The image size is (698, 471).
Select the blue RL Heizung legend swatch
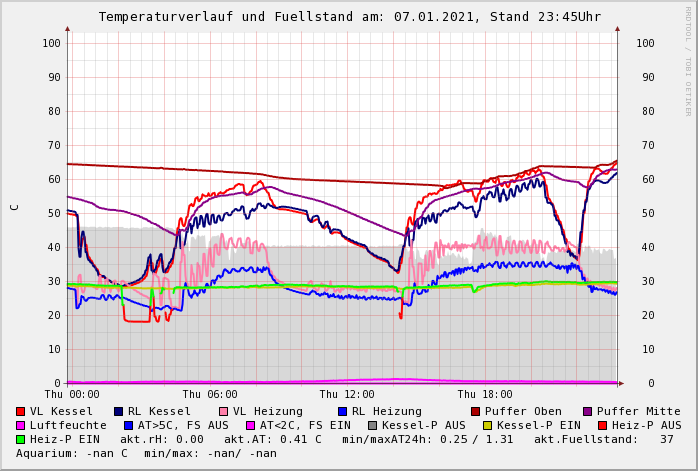coord(343,412)
